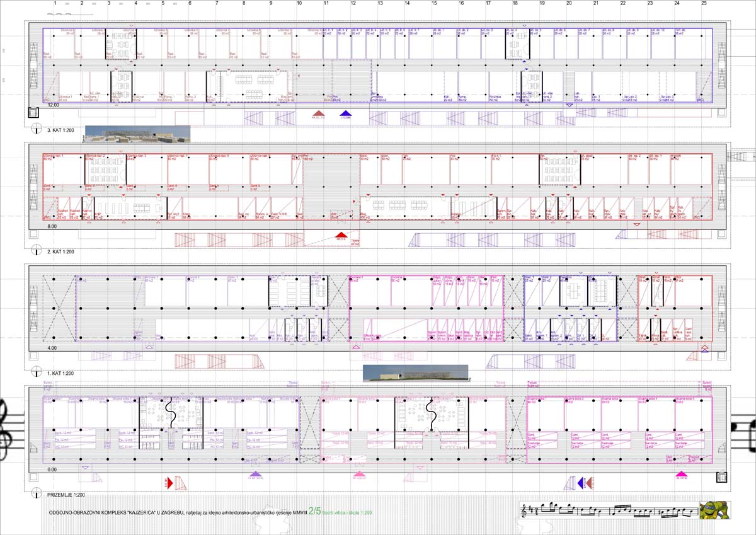Click grid axis number 25 at top
756x535 pixels.
(704, 4)
